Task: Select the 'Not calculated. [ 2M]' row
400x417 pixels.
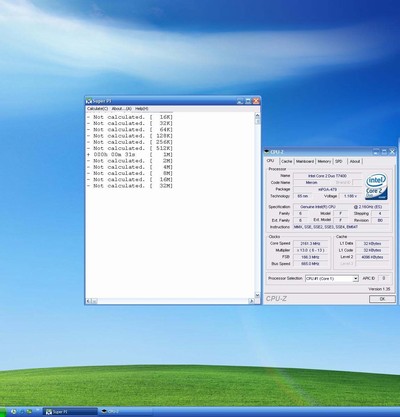Action: click(x=130, y=161)
